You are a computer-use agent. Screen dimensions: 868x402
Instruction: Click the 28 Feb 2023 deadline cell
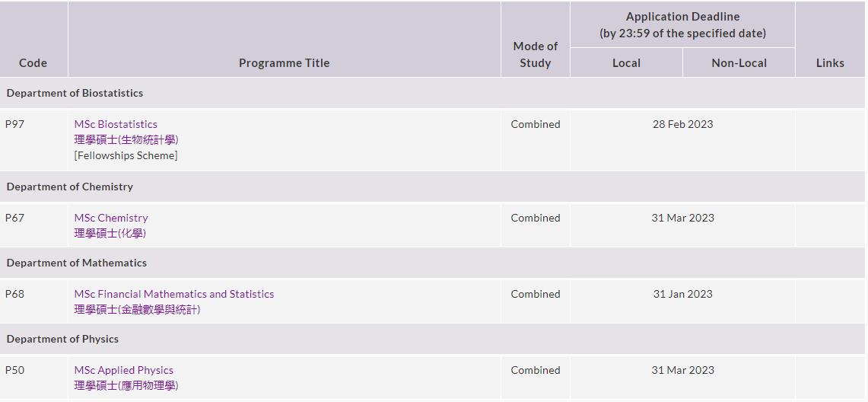tap(682, 124)
